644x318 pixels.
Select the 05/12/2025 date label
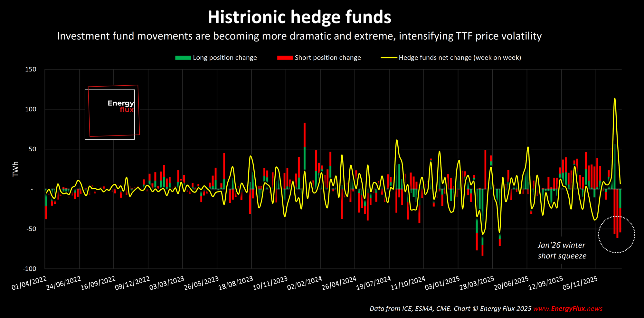click(580, 283)
